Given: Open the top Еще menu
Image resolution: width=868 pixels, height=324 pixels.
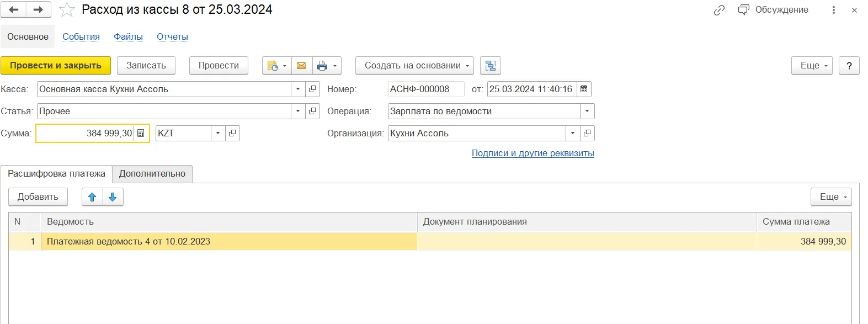Looking at the screenshot, I should click(812, 65).
